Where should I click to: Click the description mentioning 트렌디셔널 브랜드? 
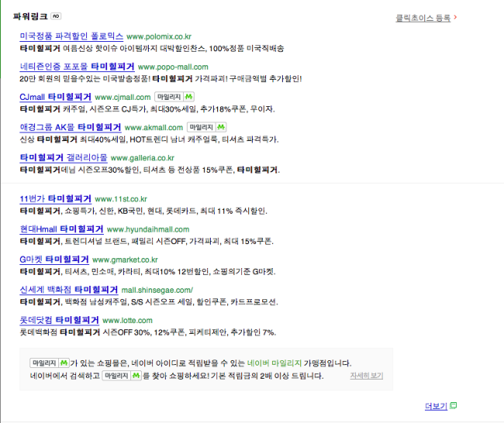(x=147, y=241)
